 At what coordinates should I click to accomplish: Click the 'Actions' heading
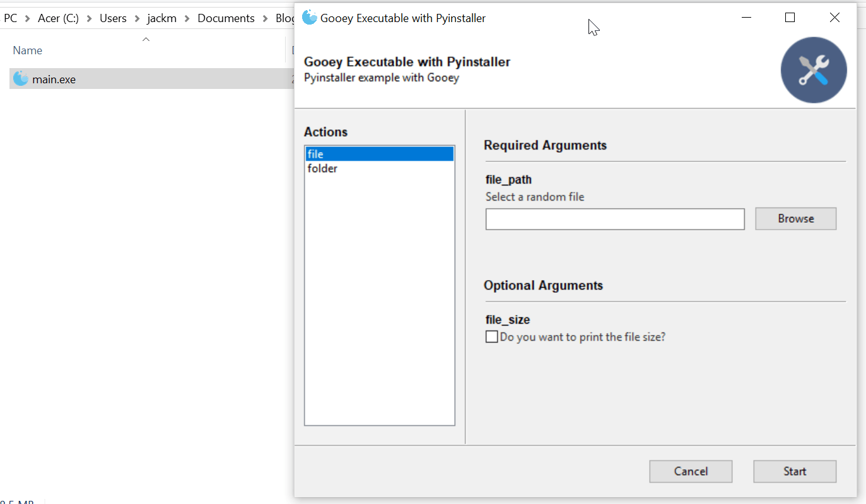[x=325, y=132]
